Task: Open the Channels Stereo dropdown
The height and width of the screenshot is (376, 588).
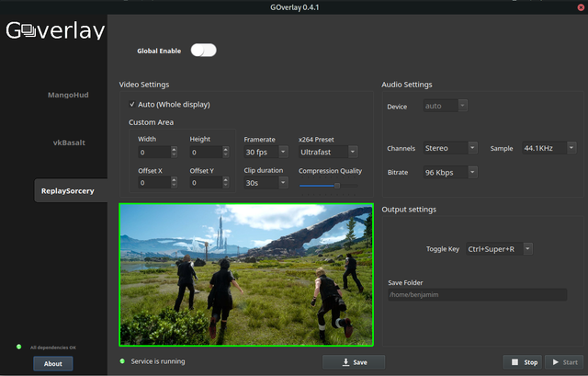Action: tap(450, 148)
